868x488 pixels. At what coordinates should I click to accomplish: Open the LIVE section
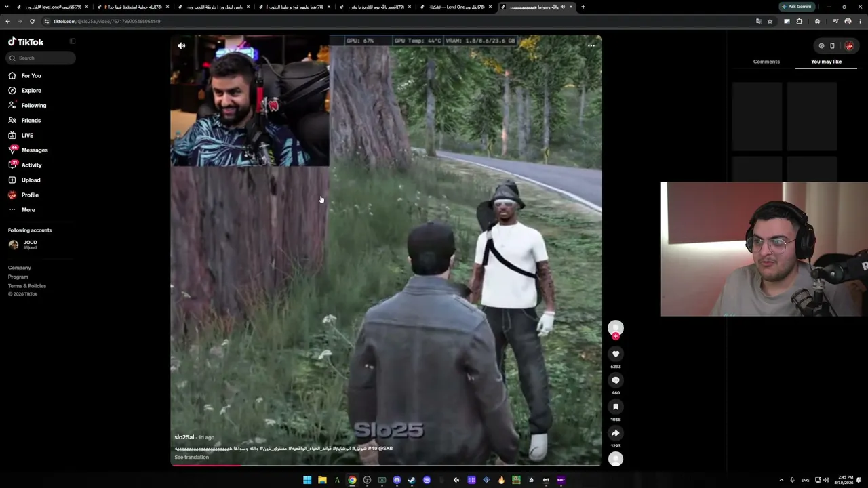coord(27,136)
